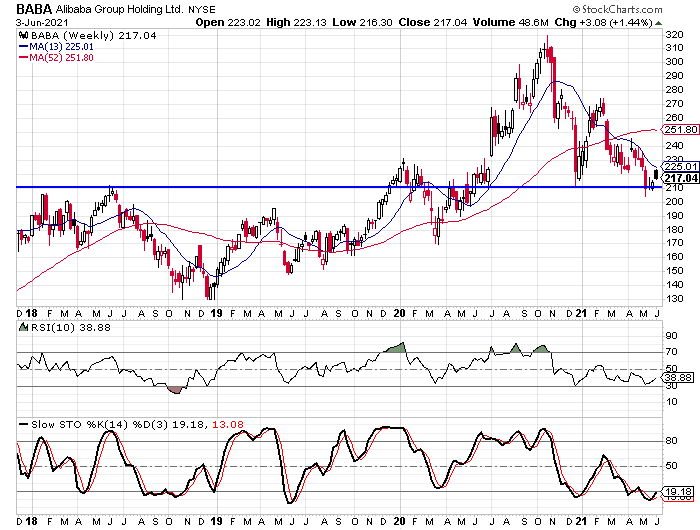Viewport: 700px width, 530px height.
Task: Click the year label 21 under the price panel
Action: [x=581, y=313]
